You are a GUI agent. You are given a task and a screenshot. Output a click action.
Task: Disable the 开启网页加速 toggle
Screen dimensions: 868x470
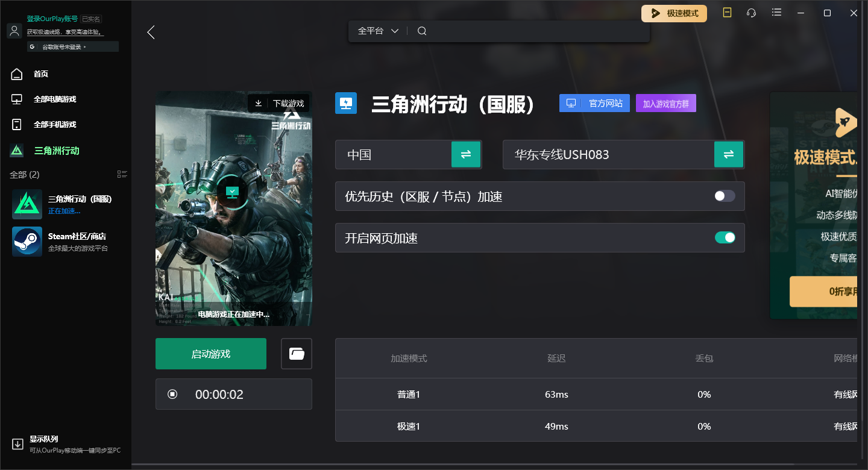(725, 237)
